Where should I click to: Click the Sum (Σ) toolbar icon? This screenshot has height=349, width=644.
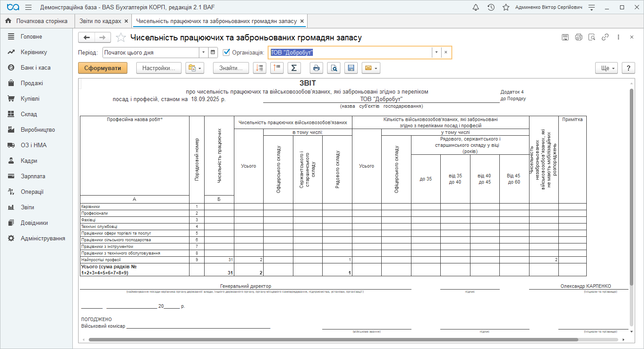(x=294, y=68)
